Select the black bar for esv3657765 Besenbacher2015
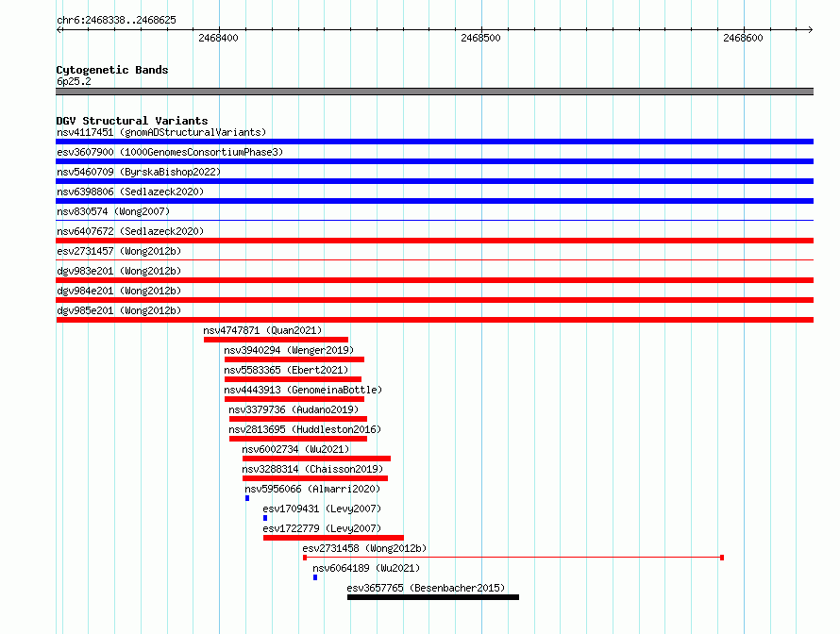Image resolution: width=840 pixels, height=634 pixels. click(433, 597)
